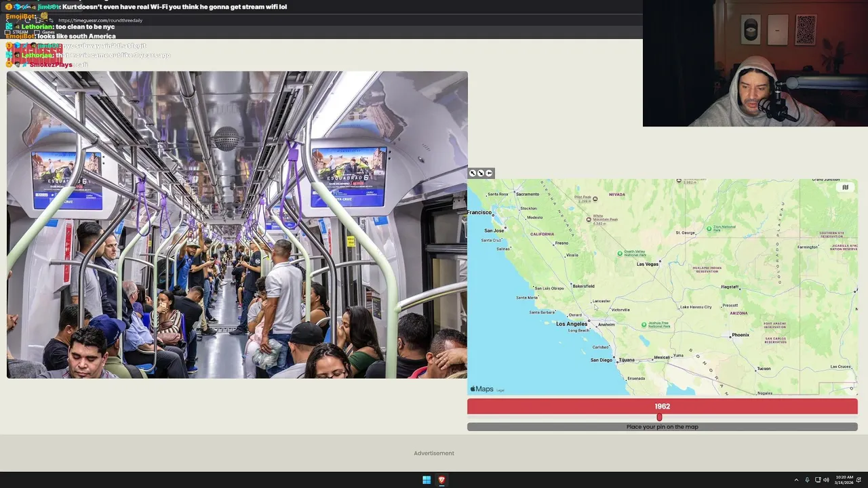Click the subway photo to enlarge it

coord(237,225)
